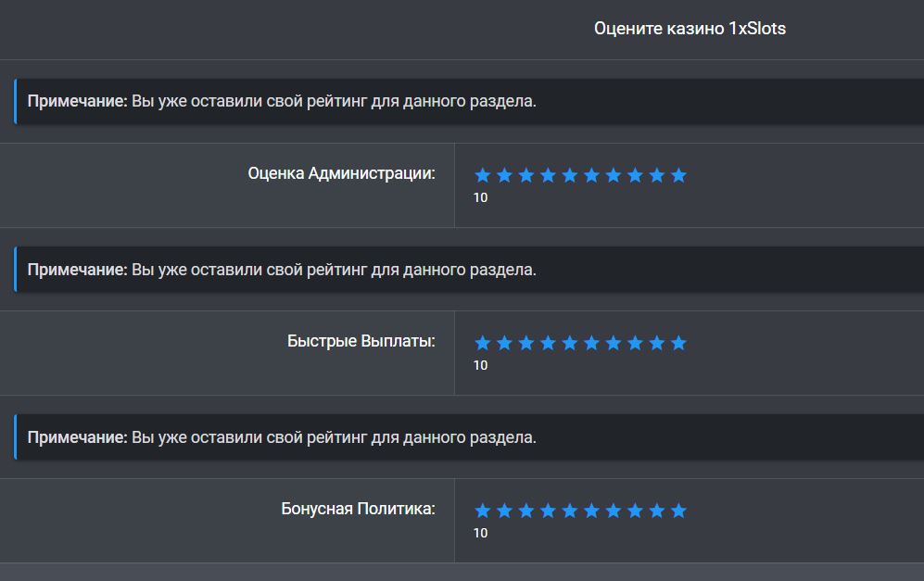
Task: Click the Бонусная Политика label
Action: 358,509
